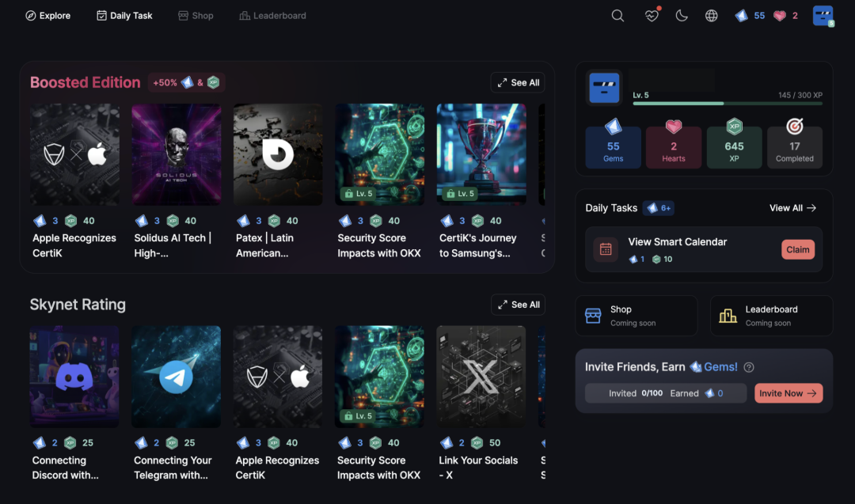The height and width of the screenshot is (504, 855).
Task: Click the Invite Now button
Action: click(x=788, y=393)
